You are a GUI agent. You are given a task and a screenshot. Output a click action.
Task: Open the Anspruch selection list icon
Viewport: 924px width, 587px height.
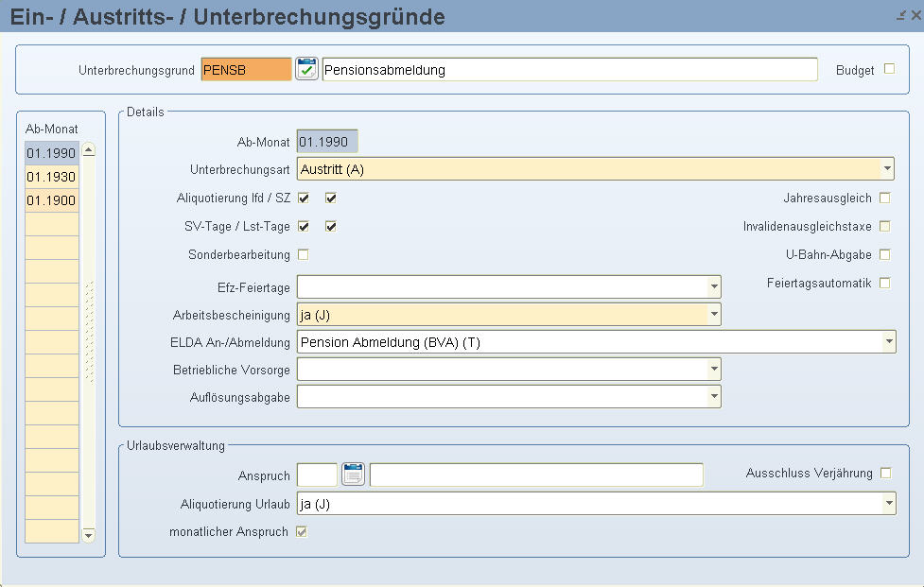click(x=353, y=474)
